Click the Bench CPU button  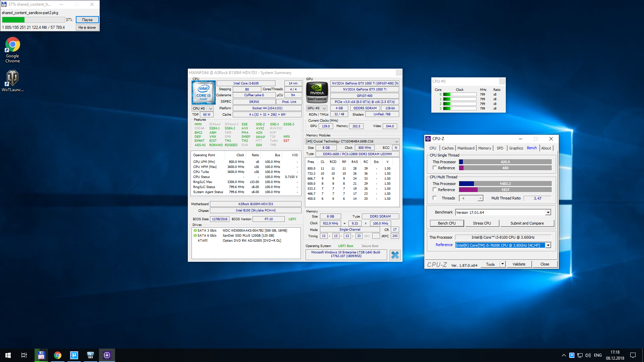pyautogui.click(x=447, y=223)
